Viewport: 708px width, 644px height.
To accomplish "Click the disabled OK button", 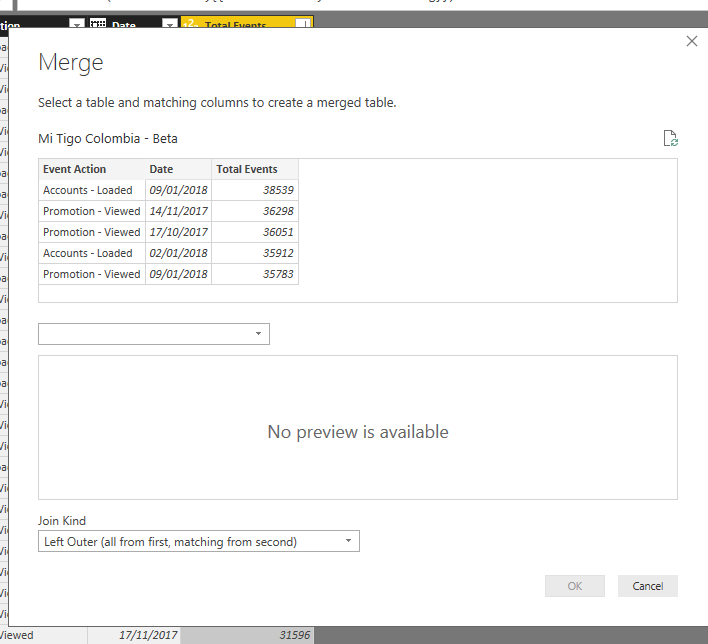I will click(575, 586).
